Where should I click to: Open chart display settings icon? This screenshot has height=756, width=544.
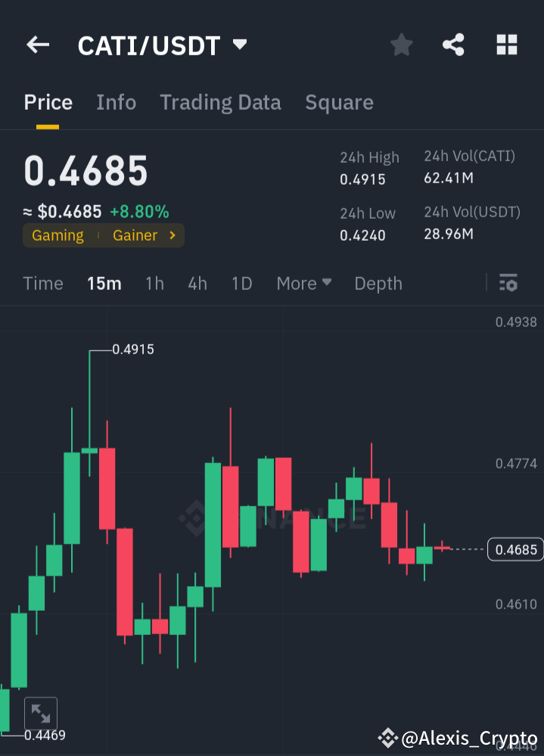508,283
